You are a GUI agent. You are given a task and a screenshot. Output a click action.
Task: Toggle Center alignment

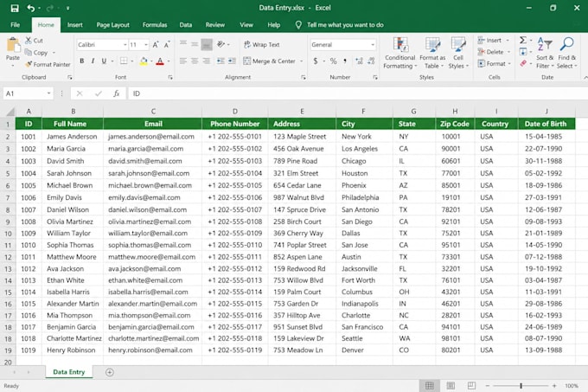195,61
